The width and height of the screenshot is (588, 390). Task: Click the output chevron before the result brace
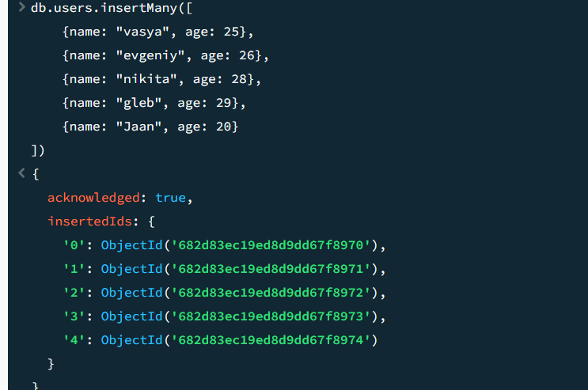click(21, 173)
